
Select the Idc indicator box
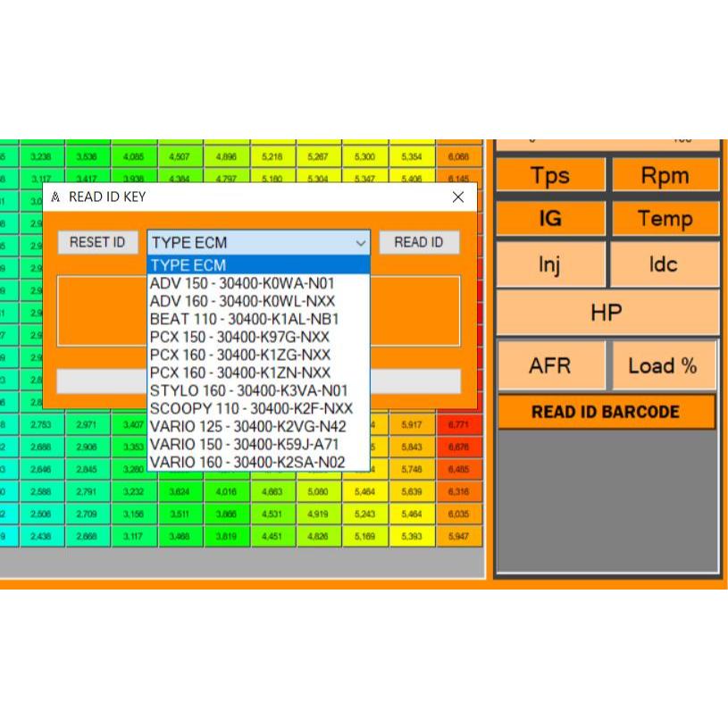click(x=665, y=264)
